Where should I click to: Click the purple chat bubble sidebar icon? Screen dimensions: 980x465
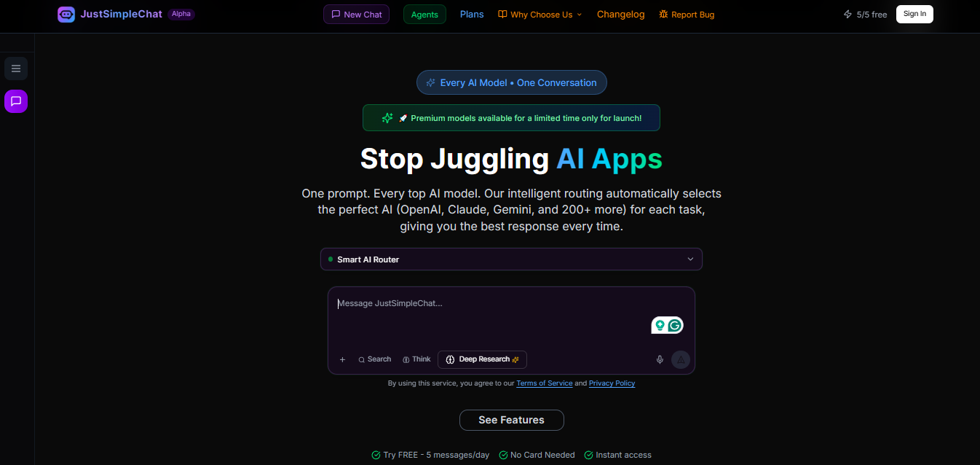(x=16, y=101)
